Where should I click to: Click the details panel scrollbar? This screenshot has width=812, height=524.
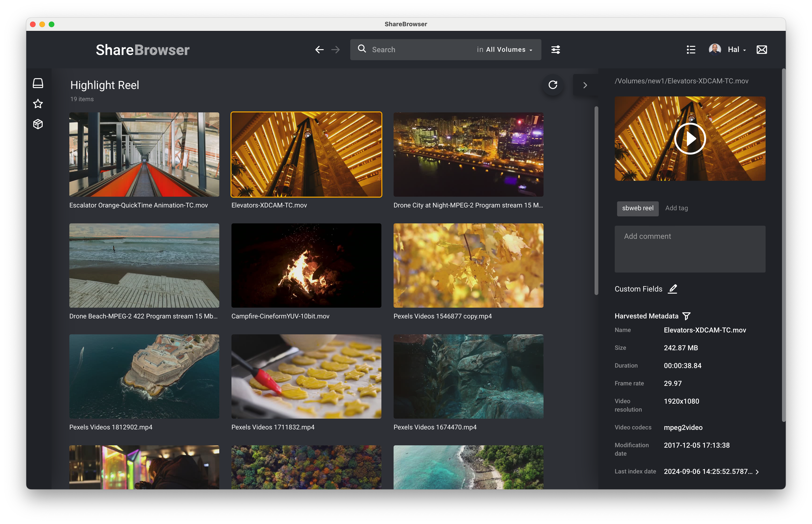pos(783,245)
